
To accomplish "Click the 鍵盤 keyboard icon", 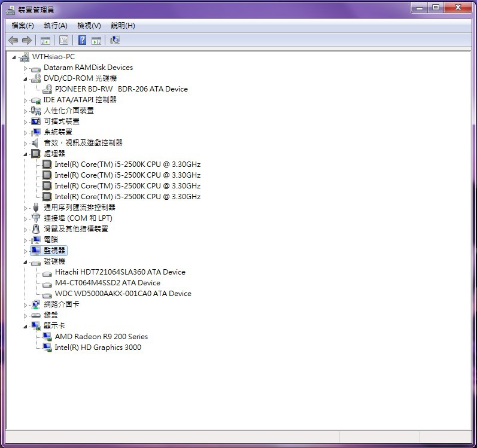I will click(35, 315).
